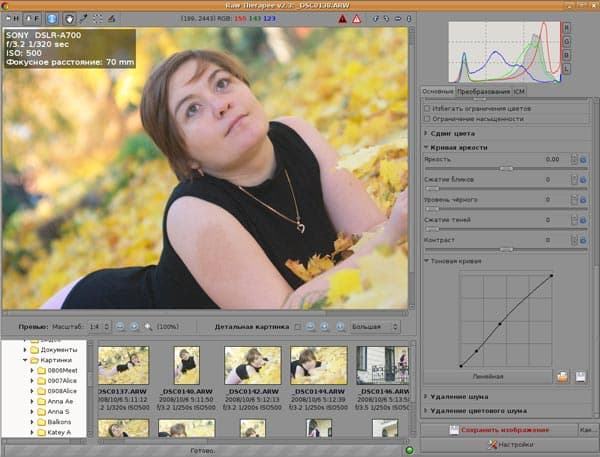This screenshot has width=600, height=457.
Task: Click the save curve floppy disk icon
Action: click(579, 376)
